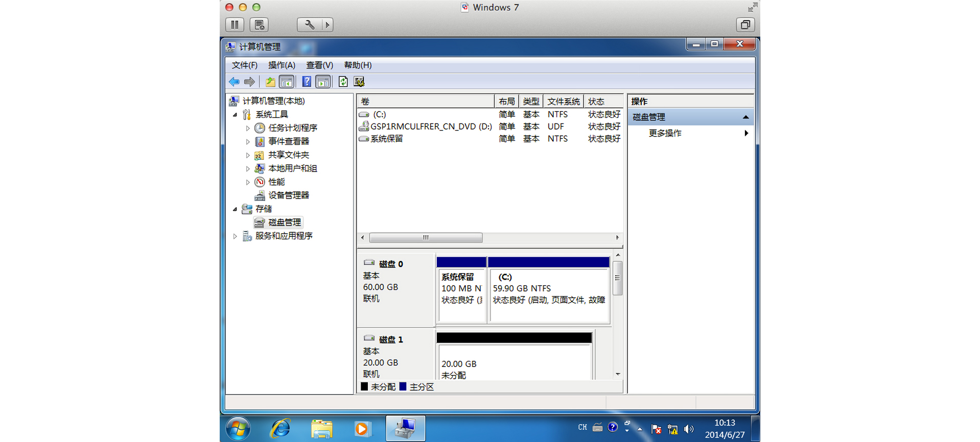Screen dimensions: 980x442
Task: Select 共享文件夹 in the tree
Action: (289, 155)
